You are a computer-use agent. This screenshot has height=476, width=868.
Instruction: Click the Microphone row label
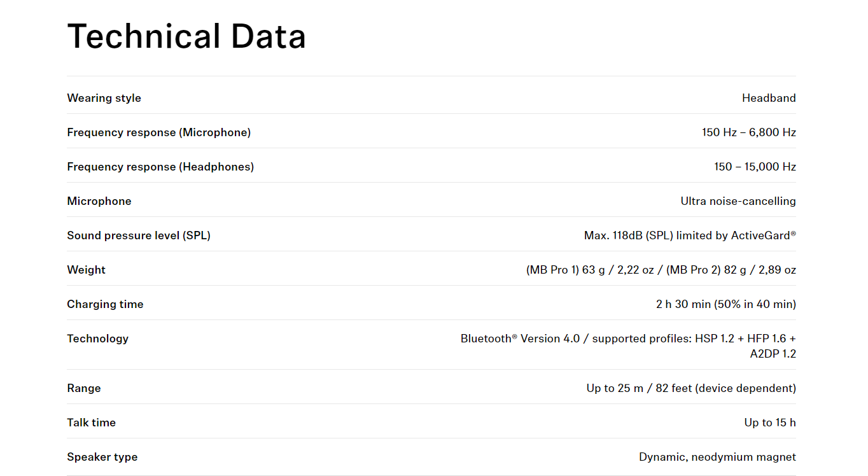tap(99, 201)
